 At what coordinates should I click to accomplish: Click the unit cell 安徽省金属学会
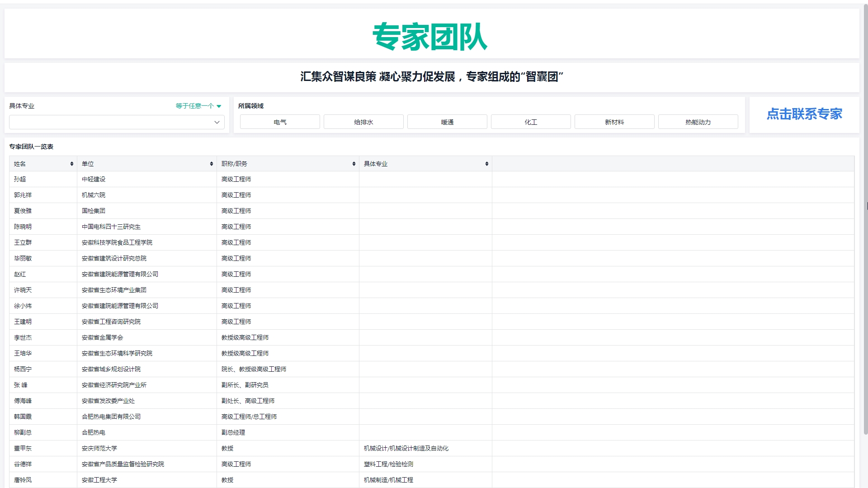(147, 337)
